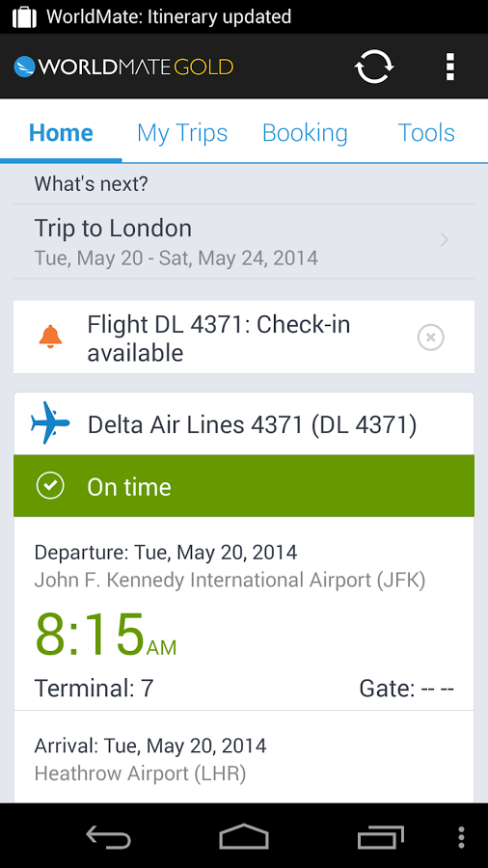Open the three-dot overflow menu in header

tap(450, 67)
